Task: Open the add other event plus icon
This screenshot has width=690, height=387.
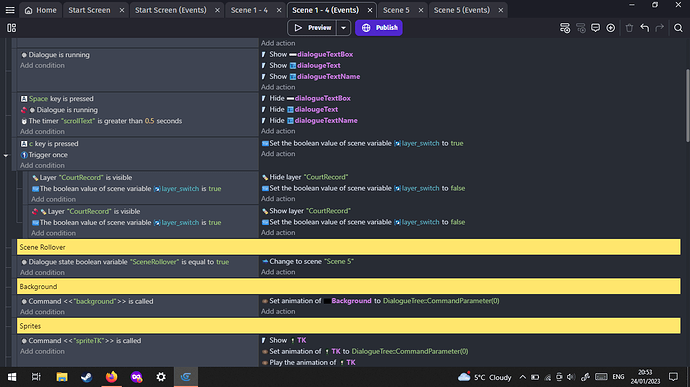Action: click(x=610, y=28)
